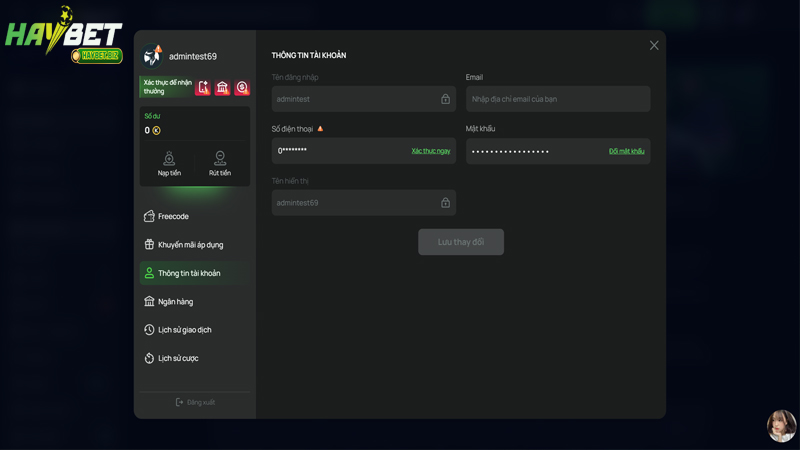800x450 pixels.
Task: Click the phone verification badge icon
Action: coord(203,88)
